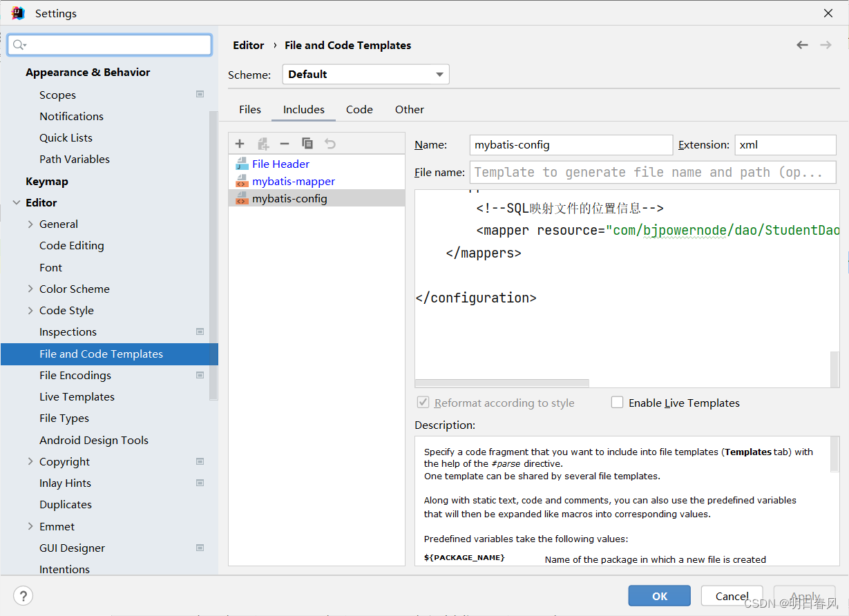Image resolution: width=849 pixels, height=616 pixels.
Task: Click the reset template icon
Action: click(330, 143)
